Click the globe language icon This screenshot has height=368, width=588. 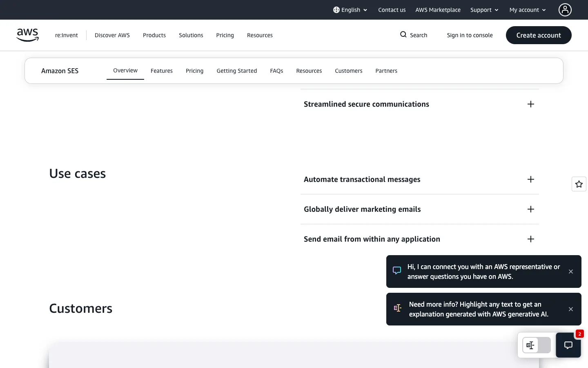[336, 10]
